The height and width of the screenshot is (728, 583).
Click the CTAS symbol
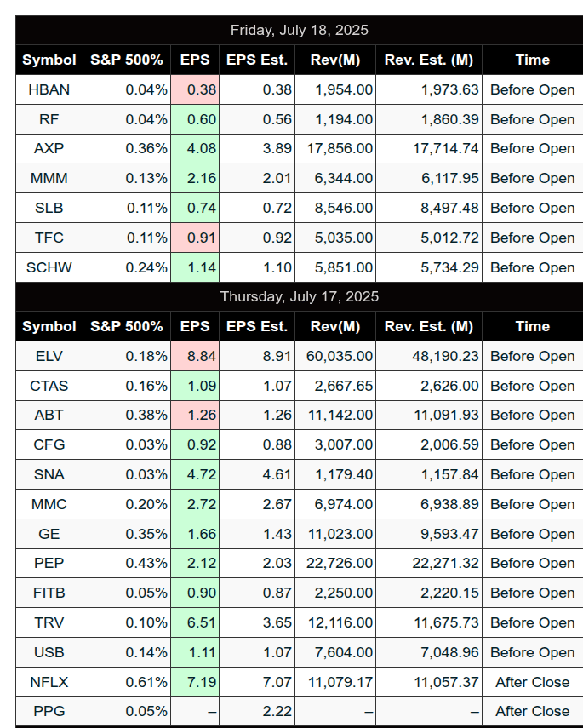(49, 386)
